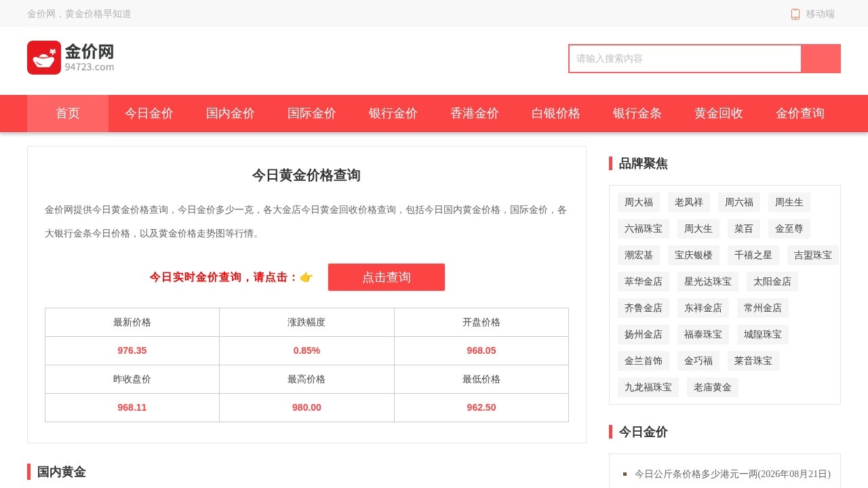Click the opening price 968.05
This screenshot has height=488, width=868.
point(481,350)
